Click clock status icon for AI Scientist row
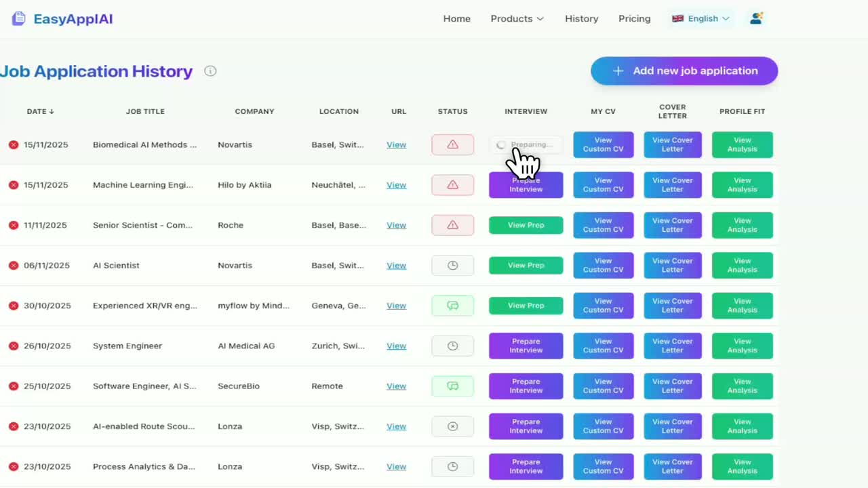Viewport: 868px width, 488px height. [x=453, y=266]
